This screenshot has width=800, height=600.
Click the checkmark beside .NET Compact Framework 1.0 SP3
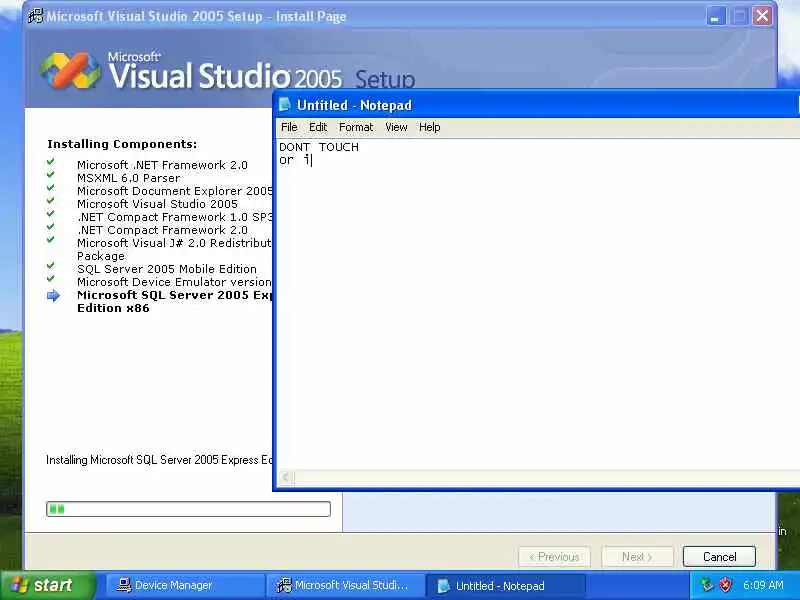click(x=51, y=214)
